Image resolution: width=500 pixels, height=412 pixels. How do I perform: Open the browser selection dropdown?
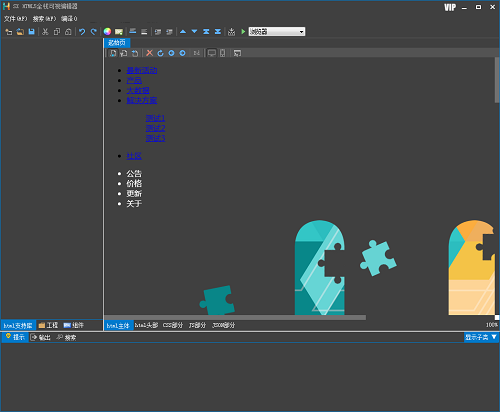tap(277, 32)
